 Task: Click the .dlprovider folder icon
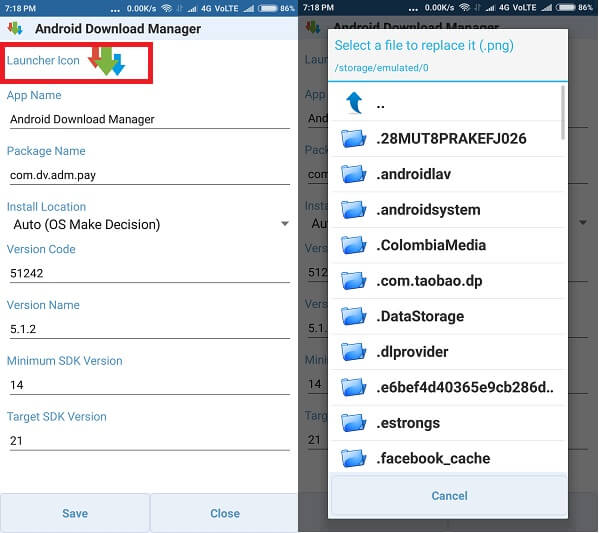353,352
